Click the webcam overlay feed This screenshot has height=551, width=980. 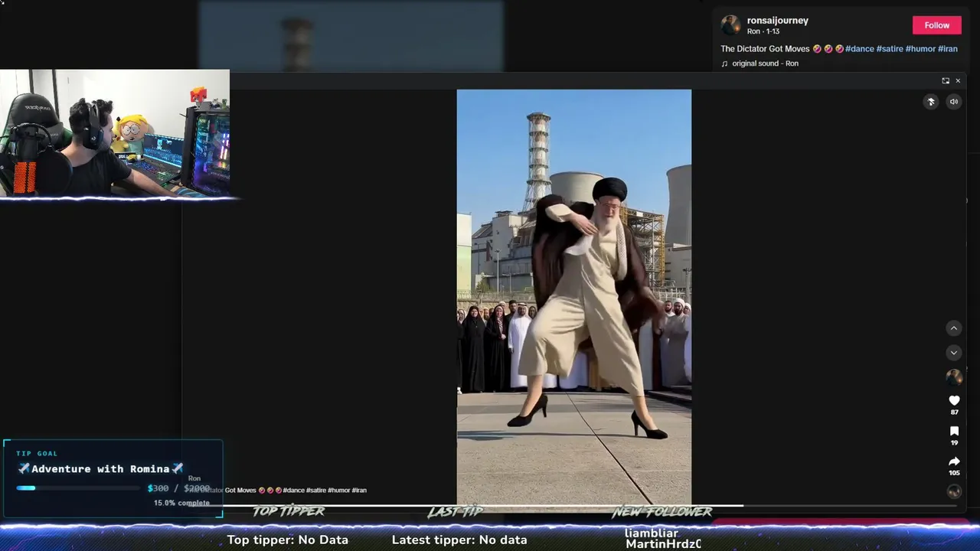click(115, 133)
